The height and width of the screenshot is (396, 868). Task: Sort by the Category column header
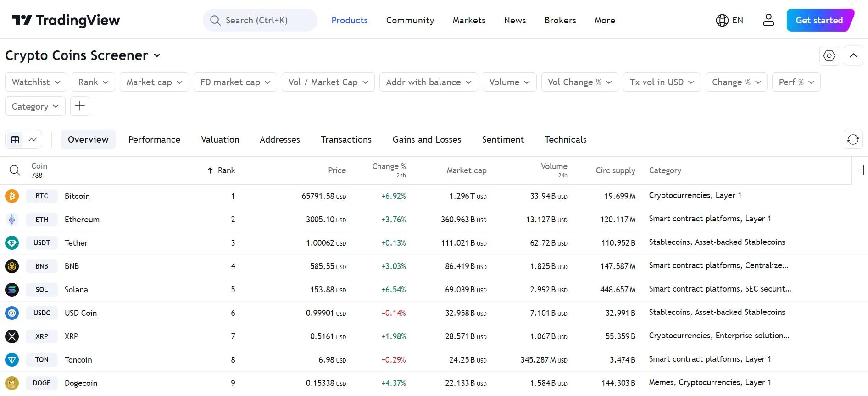tap(665, 170)
